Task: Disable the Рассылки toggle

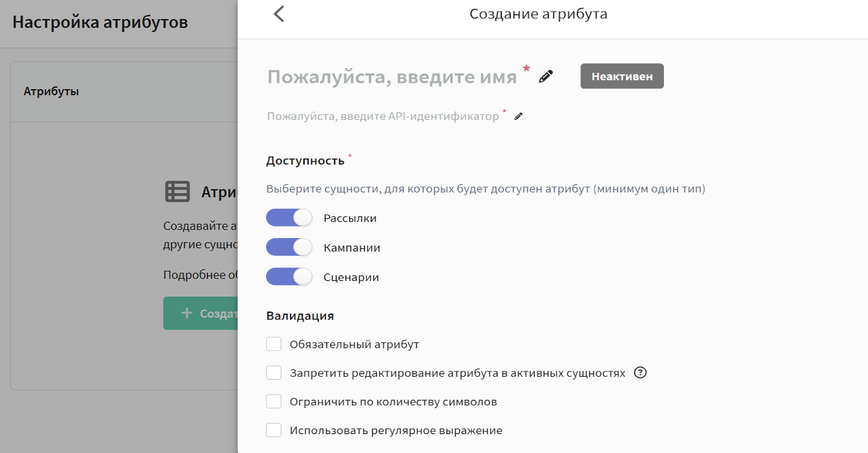Action: coord(289,218)
